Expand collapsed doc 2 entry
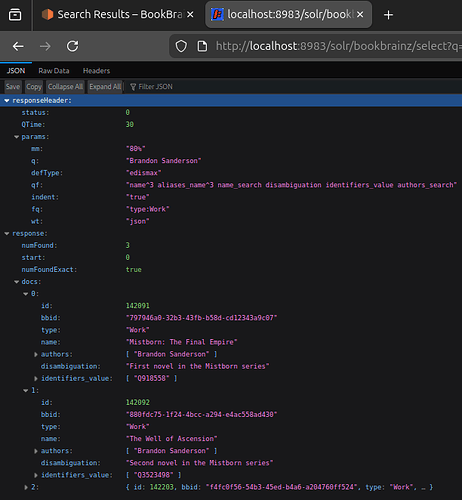The width and height of the screenshot is (462, 500). pyautogui.click(x=26, y=487)
